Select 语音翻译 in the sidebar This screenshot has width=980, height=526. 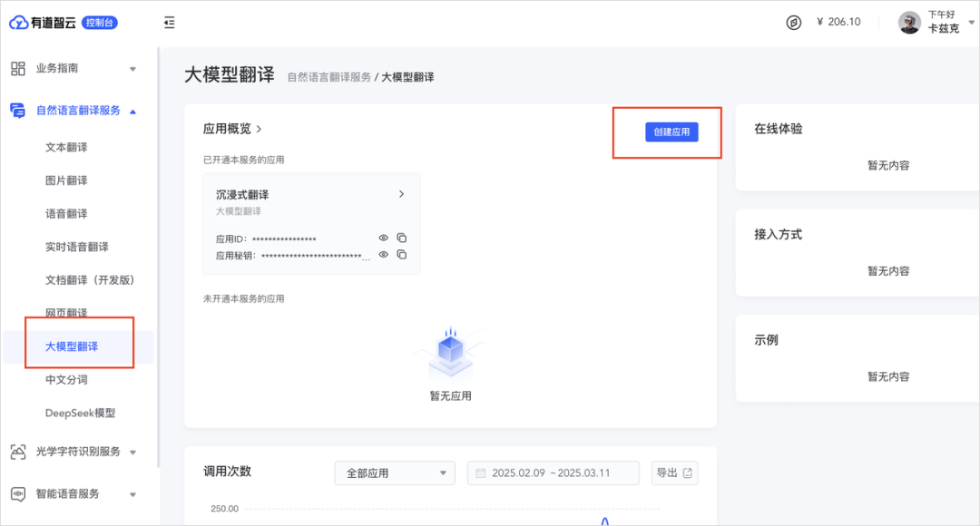[66, 214]
